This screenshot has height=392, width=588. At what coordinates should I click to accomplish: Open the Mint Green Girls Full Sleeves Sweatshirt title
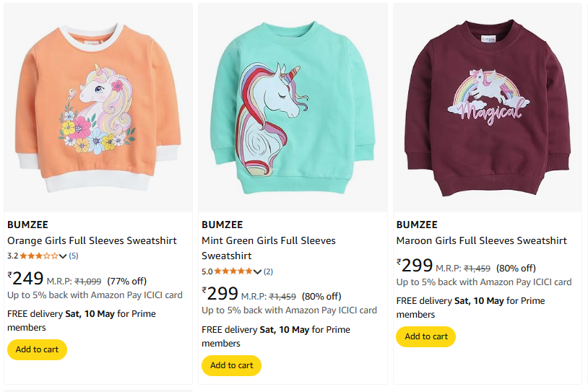pos(269,248)
